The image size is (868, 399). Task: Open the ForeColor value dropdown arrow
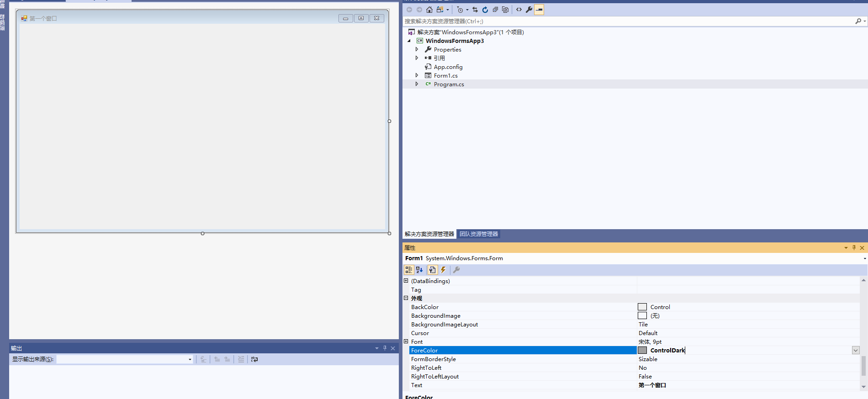856,350
